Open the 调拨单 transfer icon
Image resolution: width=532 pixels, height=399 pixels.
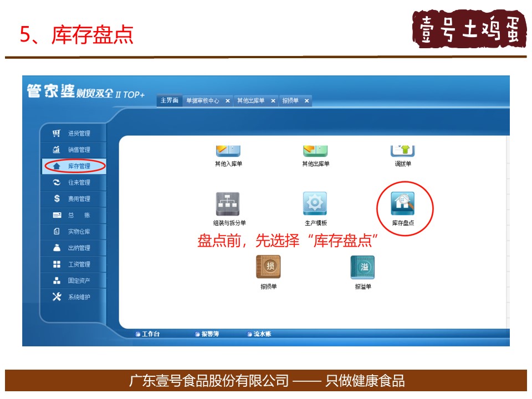(x=403, y=151)
